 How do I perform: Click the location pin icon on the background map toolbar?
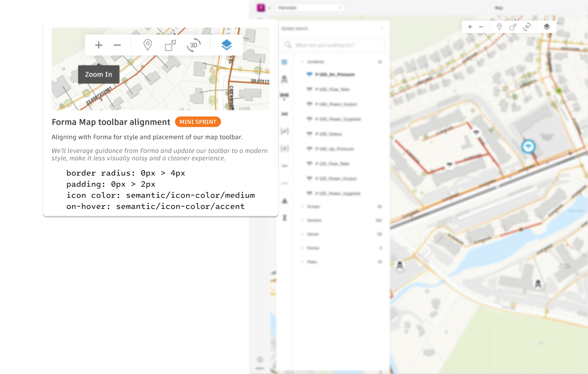tap(499, 27)
